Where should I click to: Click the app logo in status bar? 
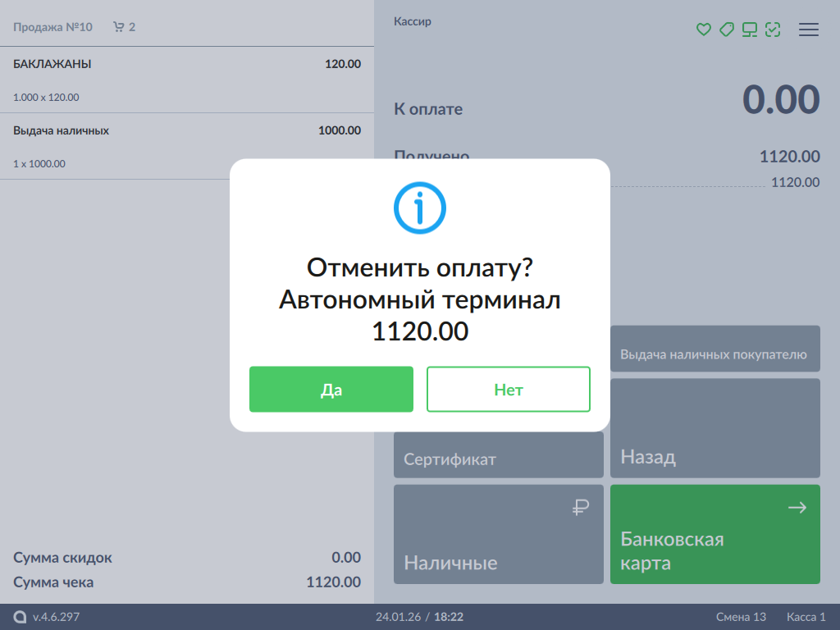coord(20,617)
